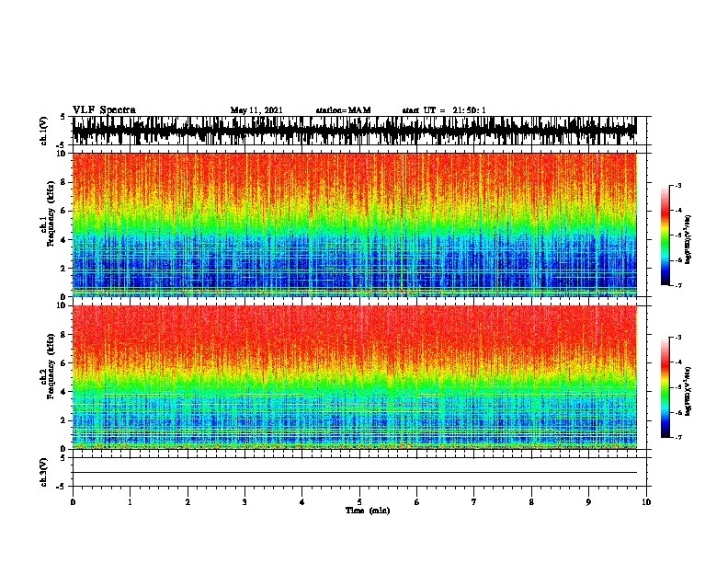Image resolution: width=728 pixels, height=563 pixels.
Task: Click the '-3' label on ch.1 color bar
Action: pos(678,185)
